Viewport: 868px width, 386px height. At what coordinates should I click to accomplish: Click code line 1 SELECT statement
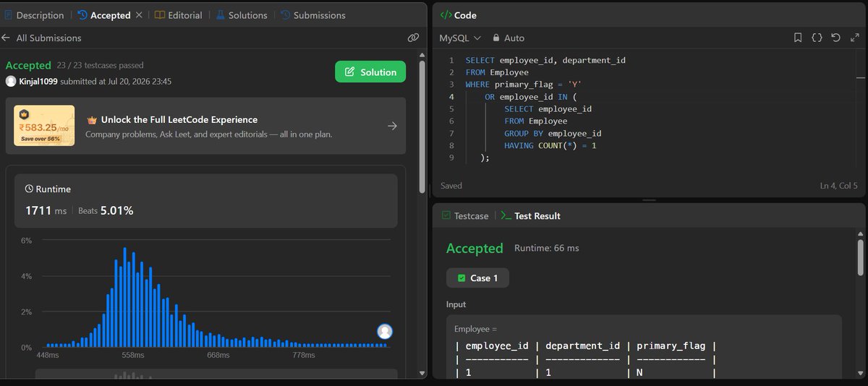click(545, 60)
